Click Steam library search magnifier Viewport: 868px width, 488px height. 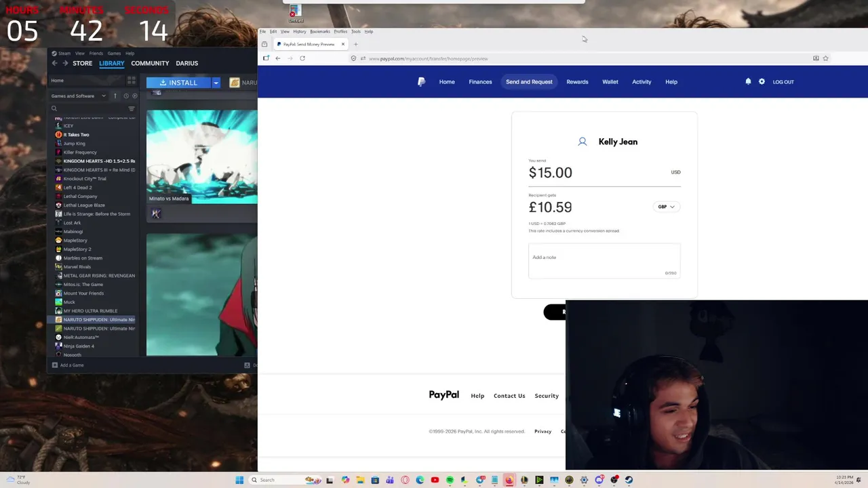coord(54,108)
